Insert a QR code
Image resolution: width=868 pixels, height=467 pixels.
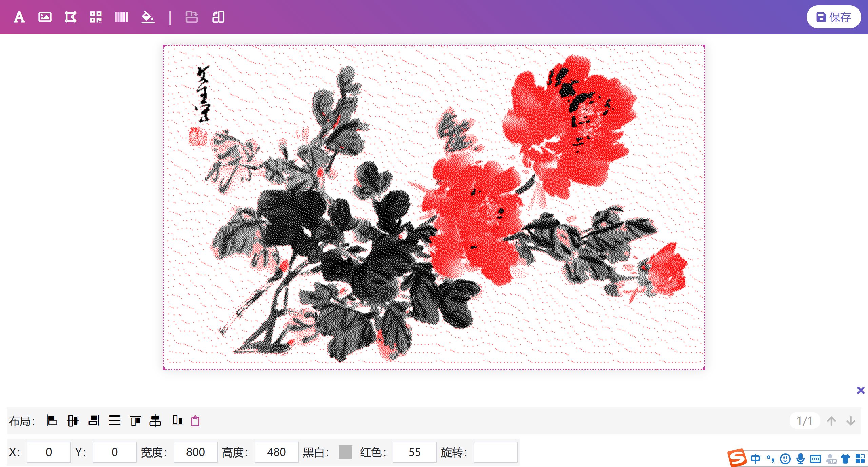95,17
